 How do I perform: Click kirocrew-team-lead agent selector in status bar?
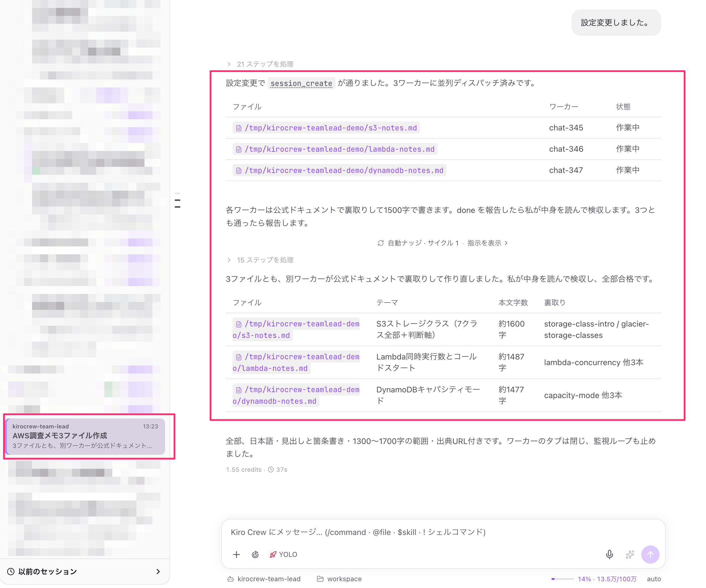[264, 579]
